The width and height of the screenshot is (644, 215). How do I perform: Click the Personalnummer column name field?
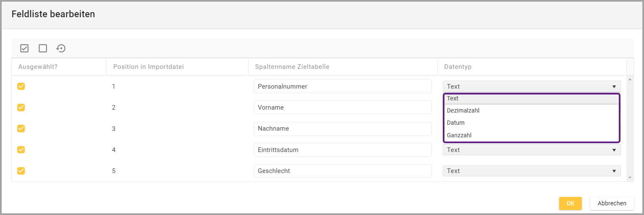[x=342, y=87]
